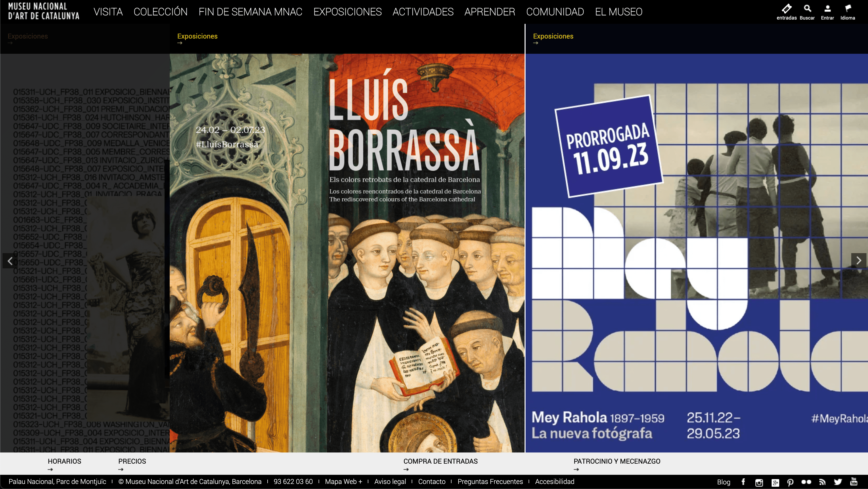Open the RSS feed icon
Viewport: 868px width, 489px height.
tap(822, 482)
